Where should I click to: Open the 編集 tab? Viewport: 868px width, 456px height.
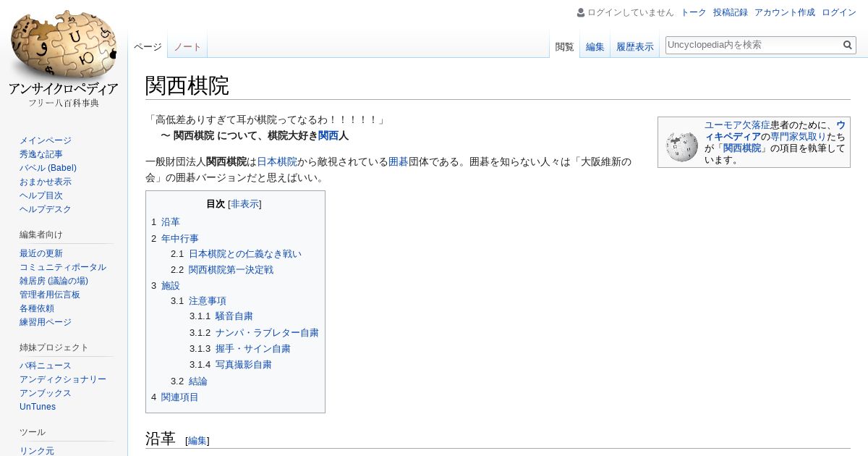point(595,47)
